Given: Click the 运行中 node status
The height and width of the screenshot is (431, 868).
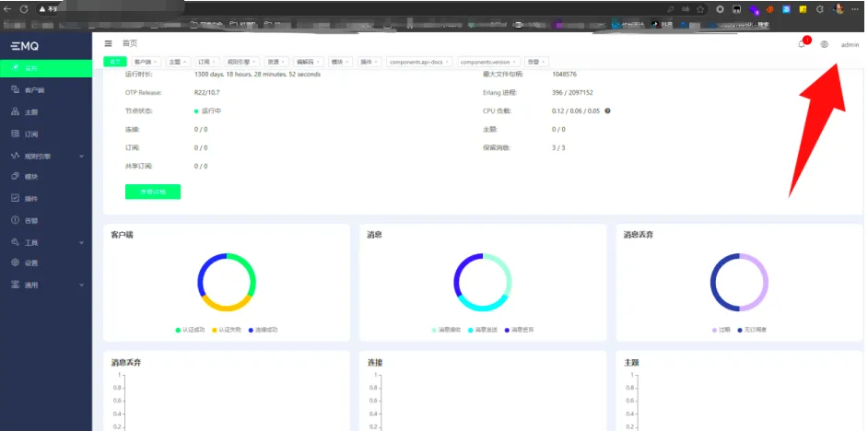Looking at the screenshot, I should [x=207, y=111].
